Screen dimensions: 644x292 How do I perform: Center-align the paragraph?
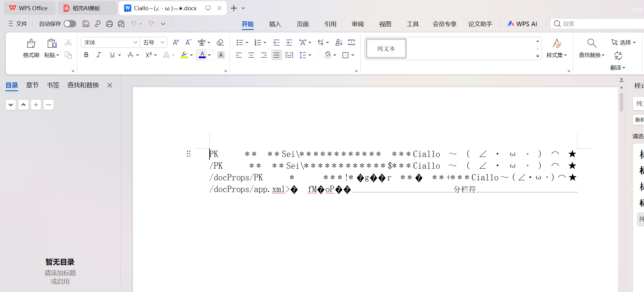click(x=251, y=55)
